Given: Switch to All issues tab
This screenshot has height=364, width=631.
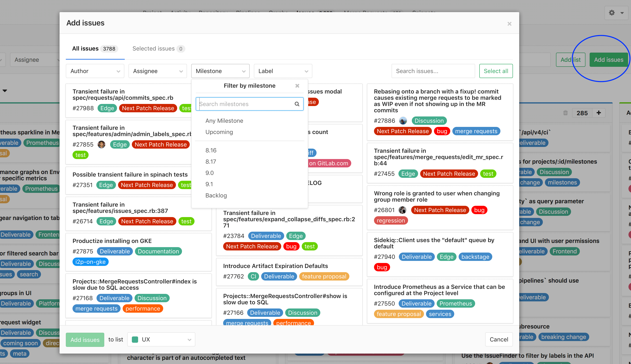Looking at the screenshot, I should point(85,48).
